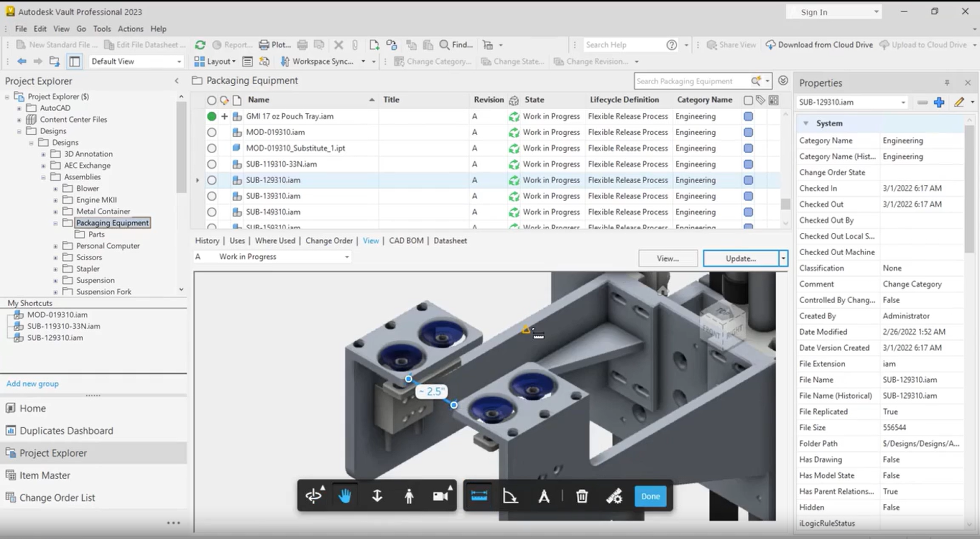Open measure settings ruler-gear icon
The height and width of the screenshot is (539, 980).
pyautogui.click(x=614, y=496)
